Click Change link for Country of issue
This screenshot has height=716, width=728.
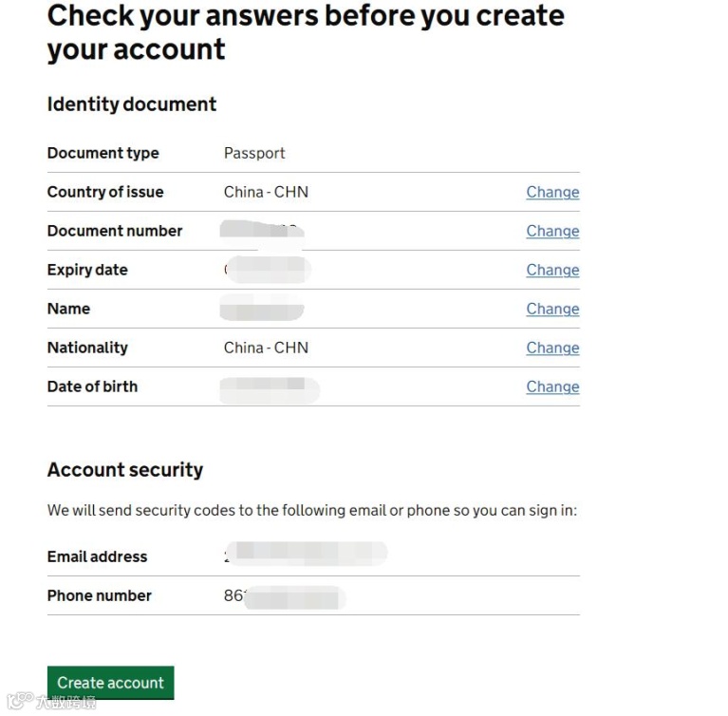point(552,192)
